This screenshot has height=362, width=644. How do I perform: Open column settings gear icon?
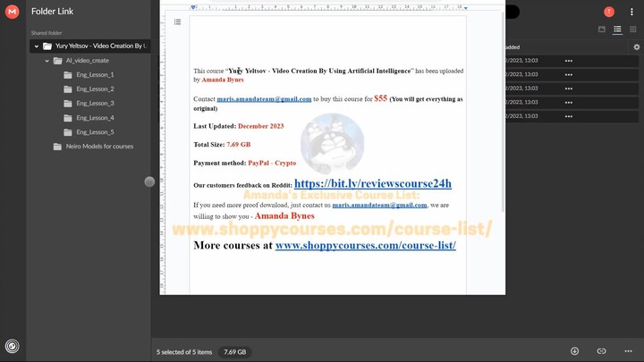click(637, 47)
